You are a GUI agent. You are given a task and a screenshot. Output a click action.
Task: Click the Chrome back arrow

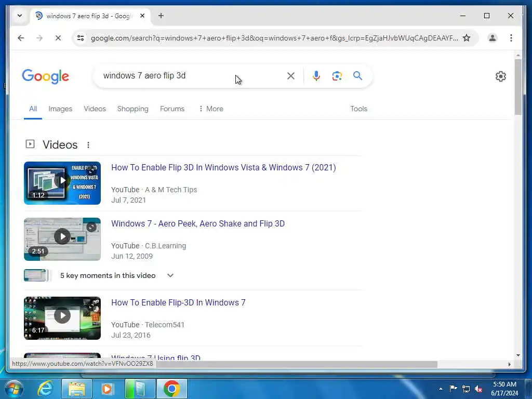pyautogui.click(x=21, y=38)
